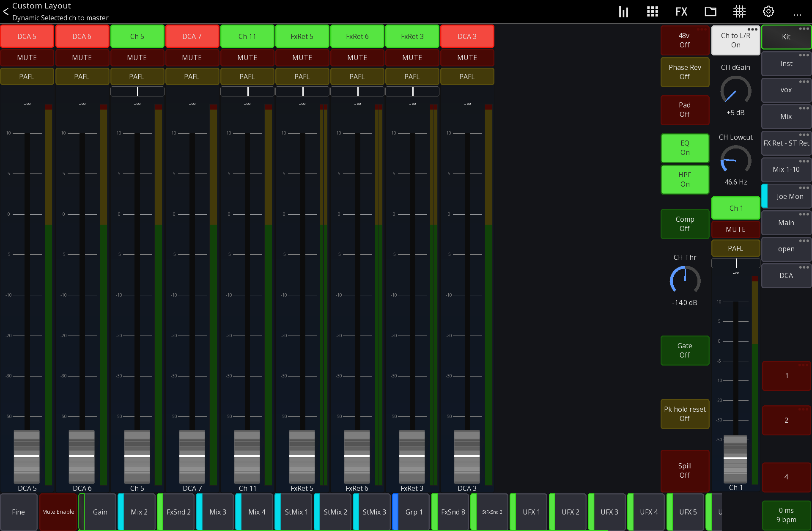812x531 pixels.
Task: Open options dots on DCA layer button
Action: pos(804,267)
